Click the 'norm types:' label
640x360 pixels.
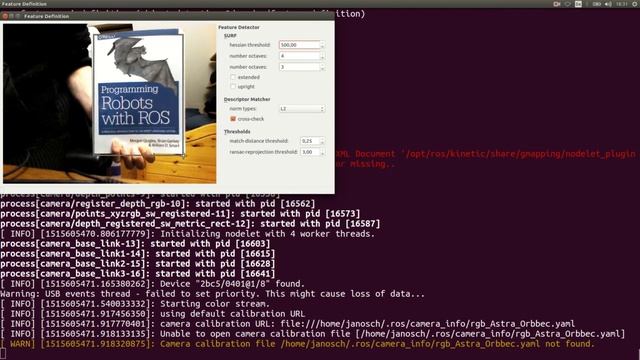click(x=242, y=109)
